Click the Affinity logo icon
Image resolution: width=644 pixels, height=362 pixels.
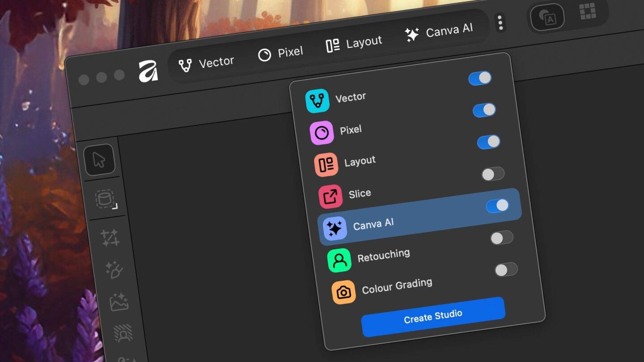[x=148, y=71]
